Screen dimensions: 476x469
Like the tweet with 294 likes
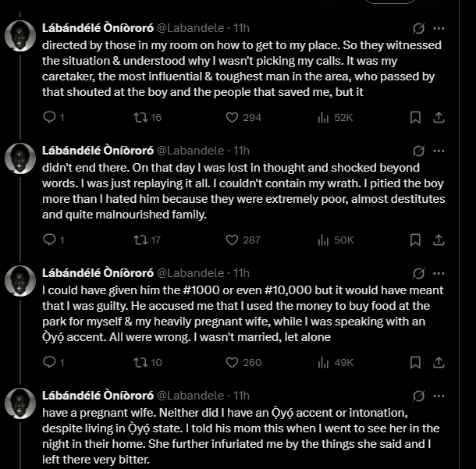point(232,117)
